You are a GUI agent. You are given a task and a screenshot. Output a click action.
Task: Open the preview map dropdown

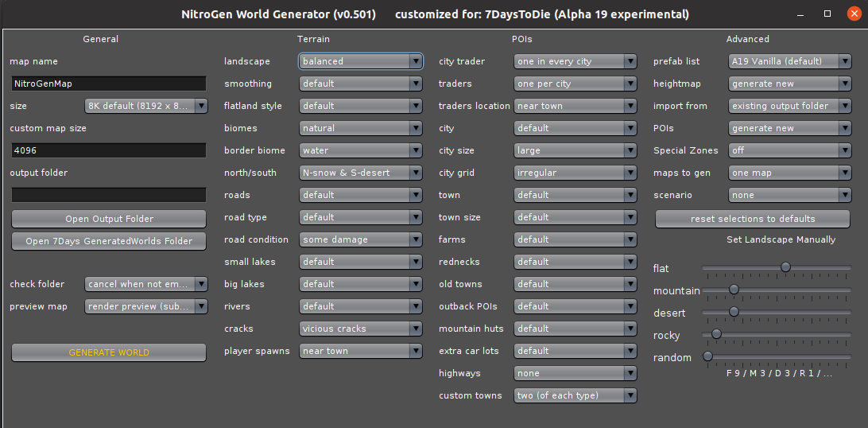click(146, 306)
